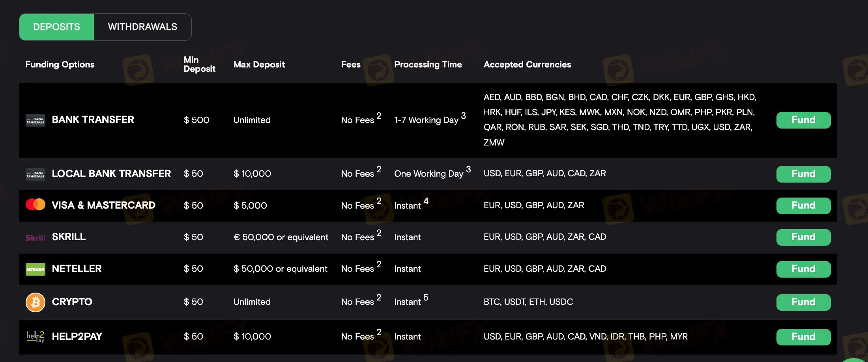Fund via Local Bank Transfer
This screenshot has height=362, width=868.
pyautogui.click(x=803, y=174)
